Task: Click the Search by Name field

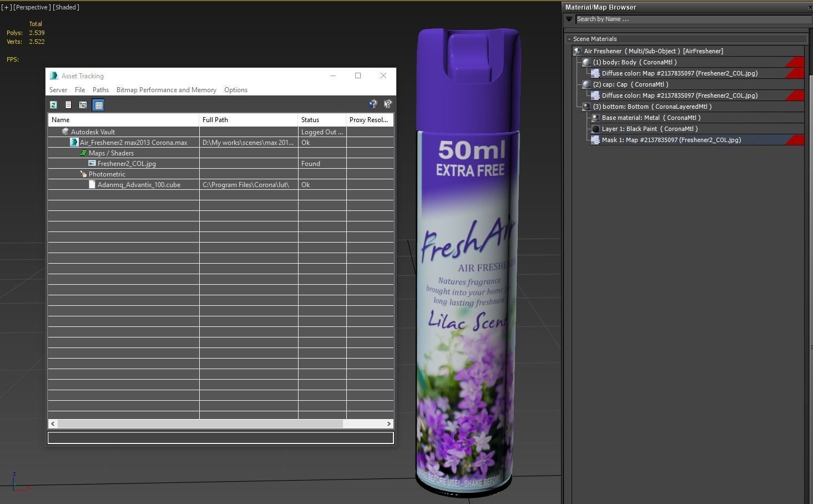Action: [694, 19]
